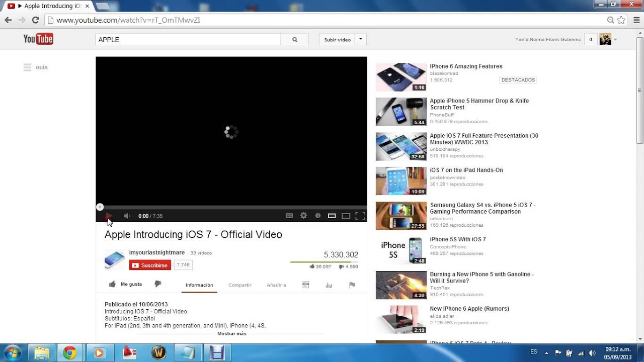This screenshot has width=644, height=362.
Task: Open the video transcript icon
Action: click(x=305, y=285)
